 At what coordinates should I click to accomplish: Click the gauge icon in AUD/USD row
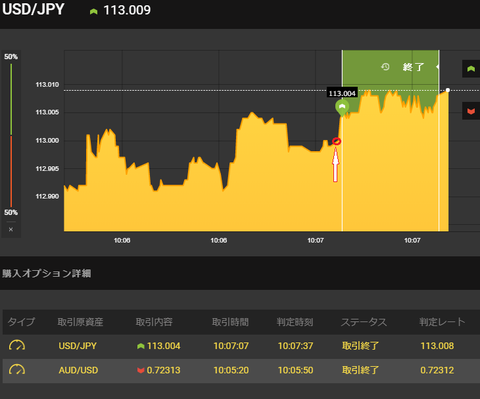click(17, 370)
